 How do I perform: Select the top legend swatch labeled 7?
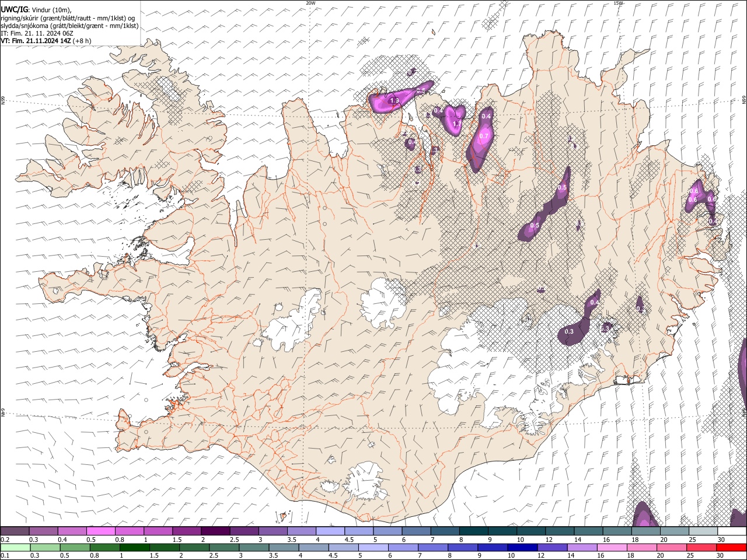tap(445, 531)
